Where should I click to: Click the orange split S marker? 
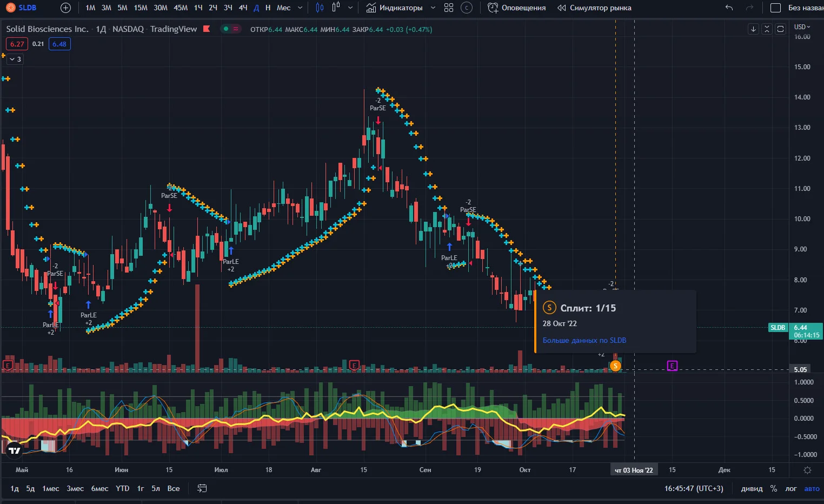click(x=615, y=366)
